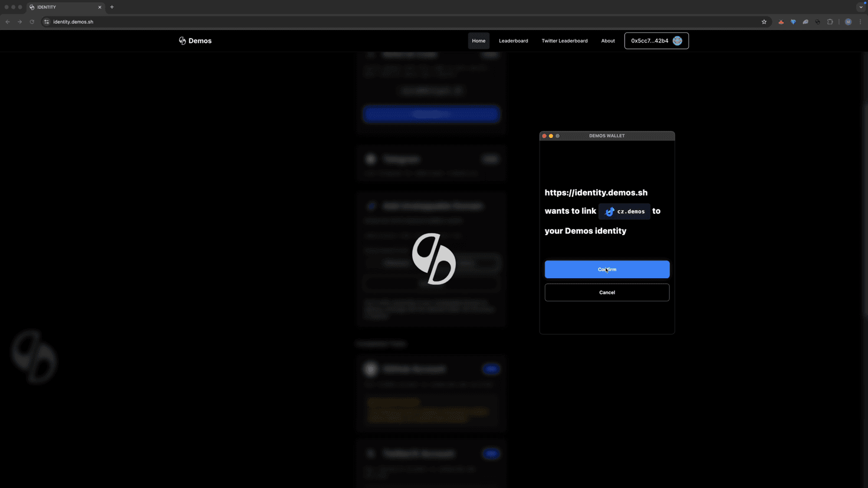This screenshot has height=488, width=868.
Task: Open the site information panel in address bar
Action: point(46,21)
